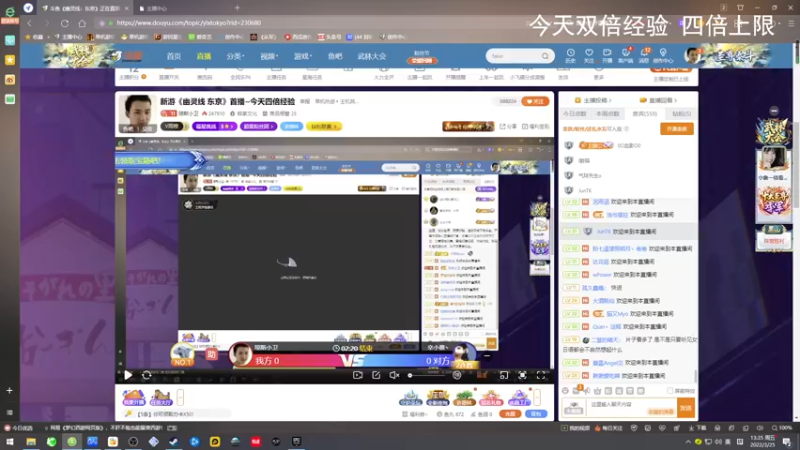Click the streamer avatar thumbnail
Viewport: 800px width, 450px height.
pos(138,113)
